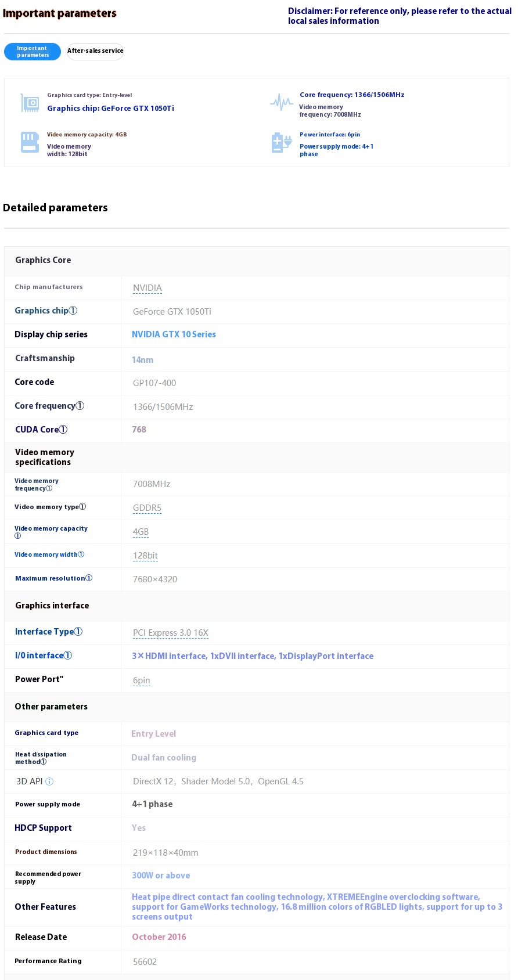Click the blue info icon beside 3D API
This screenshot has height=980, width=518.
49,781
